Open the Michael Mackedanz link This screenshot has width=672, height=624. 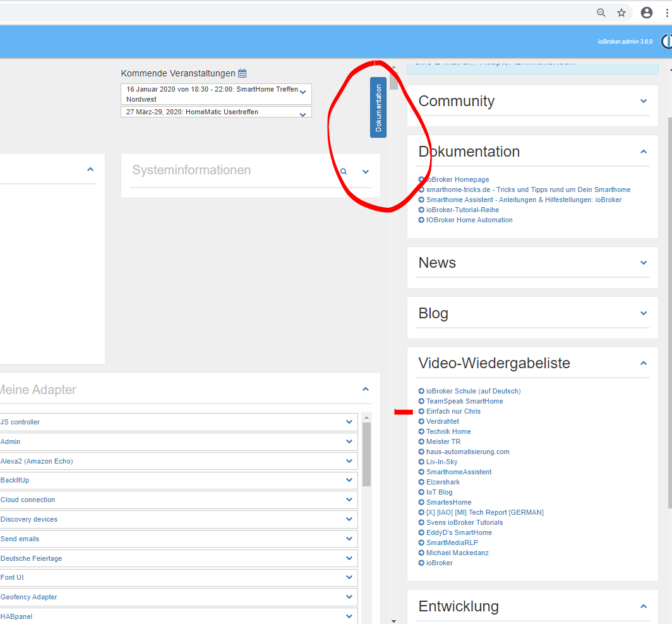(x=457, y=553)
